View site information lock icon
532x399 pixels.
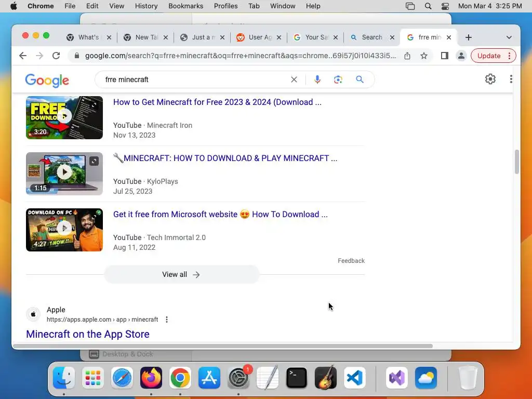click(77, 56)
